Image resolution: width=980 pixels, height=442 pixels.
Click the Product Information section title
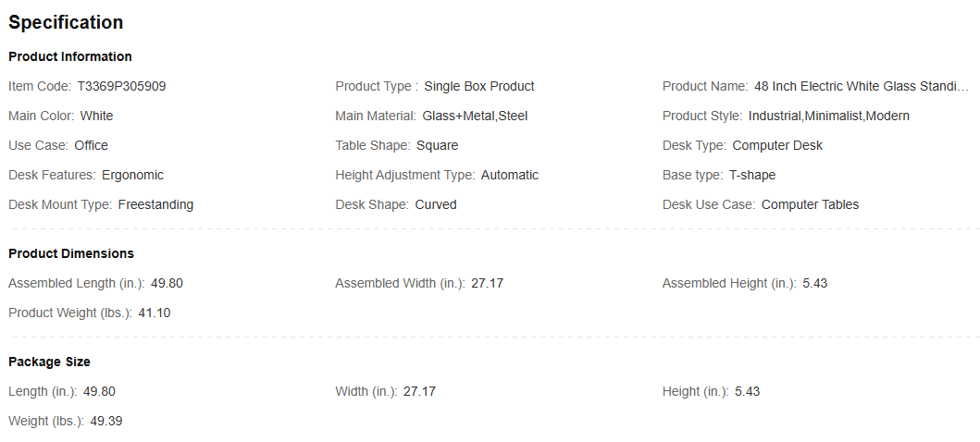tap(70, 56)
